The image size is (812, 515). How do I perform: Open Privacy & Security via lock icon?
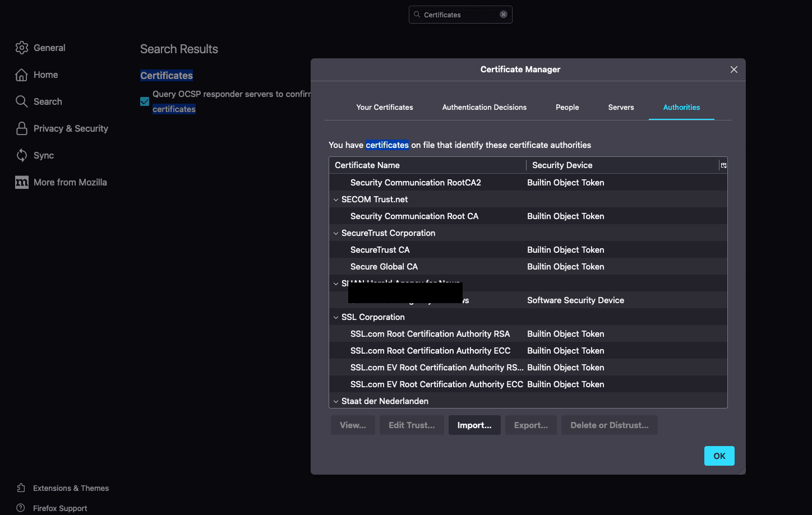(22, 128)
